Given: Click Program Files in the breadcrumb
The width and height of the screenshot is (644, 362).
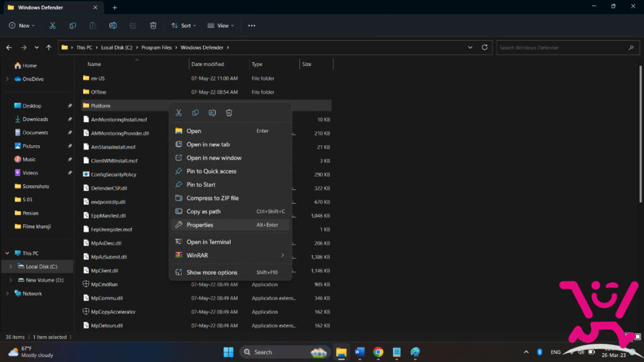Looking at the screenshot, I should (157, 48).
